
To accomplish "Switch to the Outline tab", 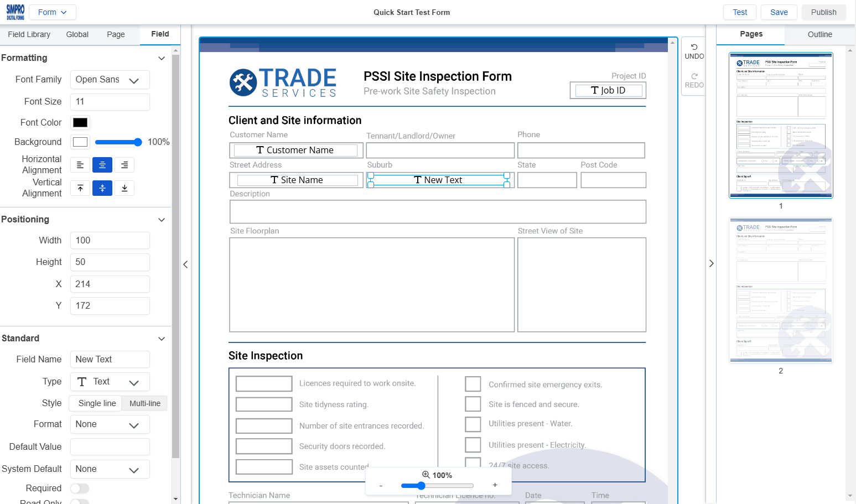I will [x=819, y=34].
